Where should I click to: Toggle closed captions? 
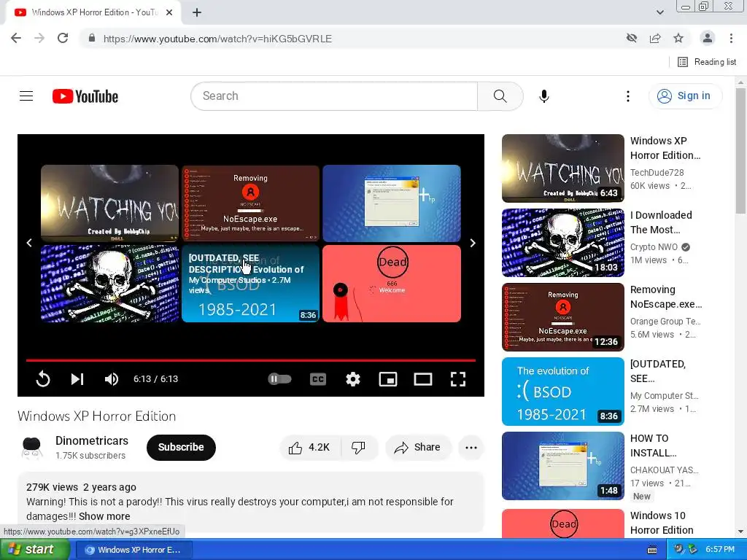(x=318, y=379)
